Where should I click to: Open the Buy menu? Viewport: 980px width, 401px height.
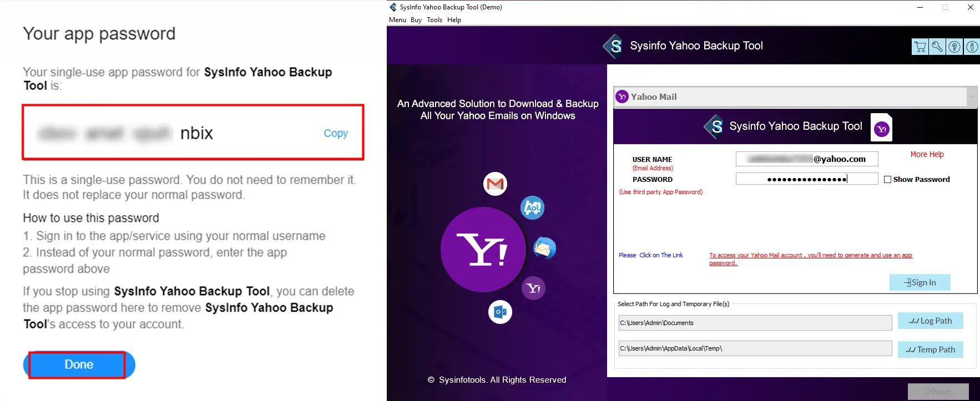[x=416, y=20]
